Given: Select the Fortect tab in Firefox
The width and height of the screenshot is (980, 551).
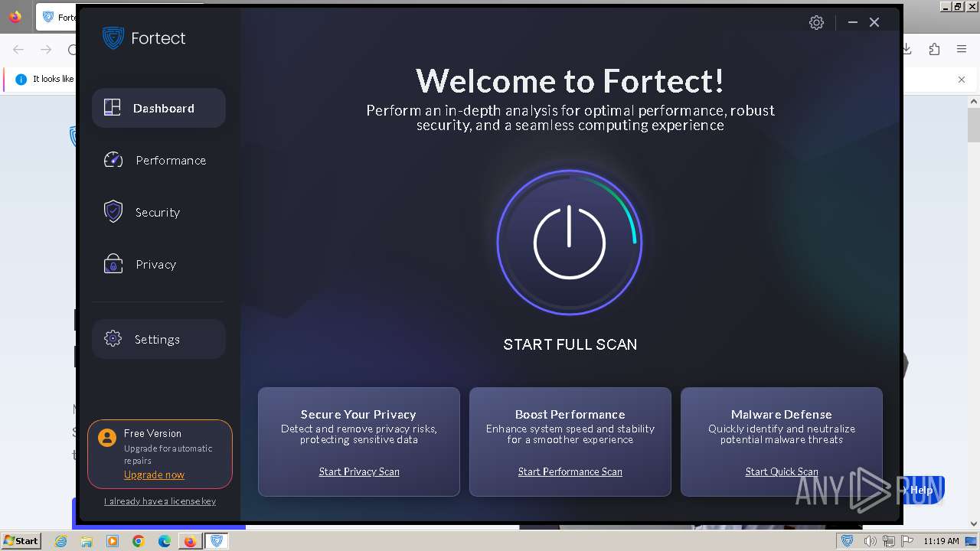Looking at the screenshot, I should click(x=57, y=17).
